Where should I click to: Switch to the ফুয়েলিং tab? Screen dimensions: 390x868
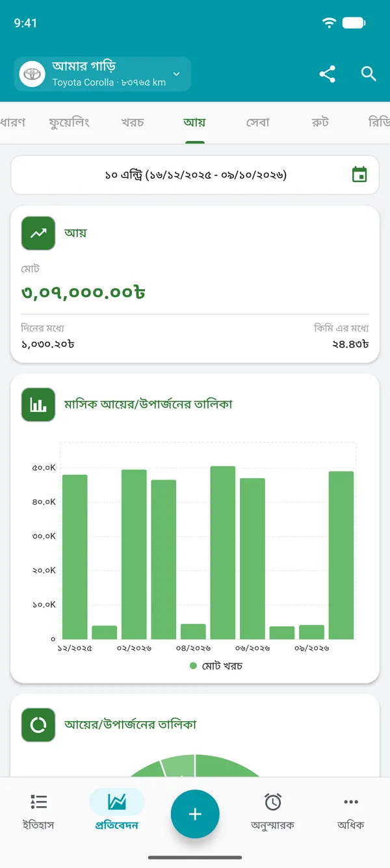[x=69, y=122]
